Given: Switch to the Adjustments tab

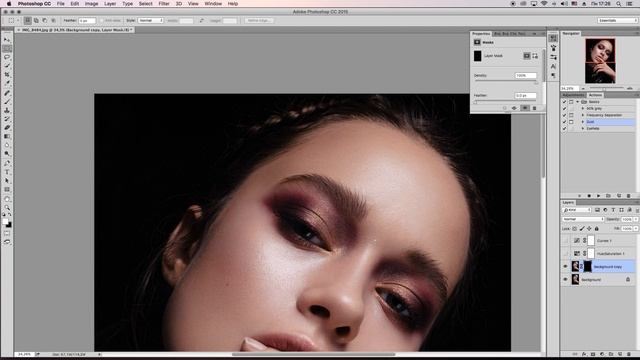Looking at the screenshot, I should click(573, 95).
